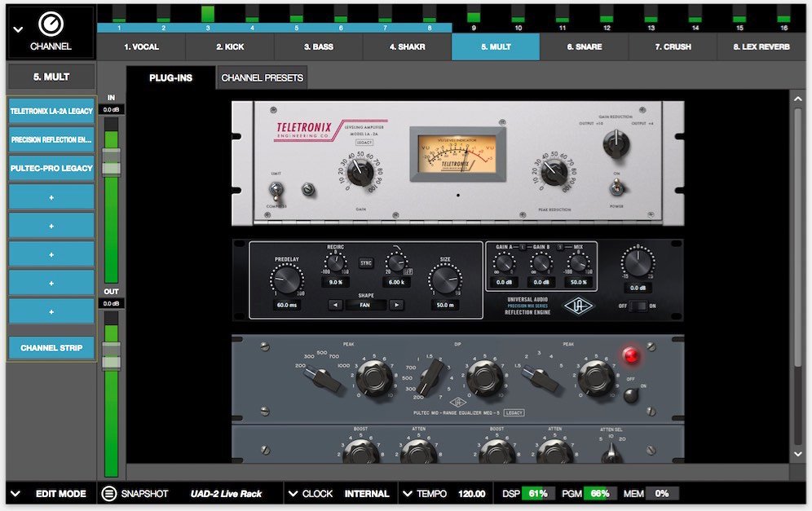
Task: Click the Gain B knob
Action: [541, 263]
